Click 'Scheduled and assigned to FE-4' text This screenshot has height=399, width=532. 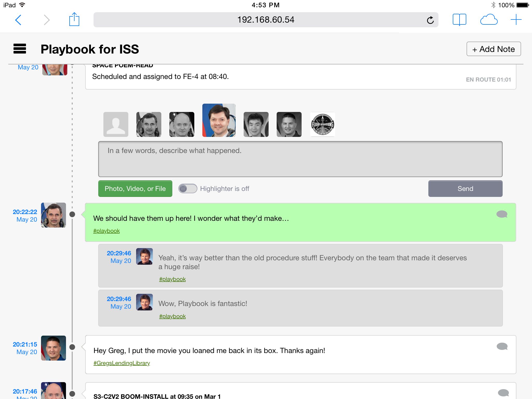pos(160,76)
